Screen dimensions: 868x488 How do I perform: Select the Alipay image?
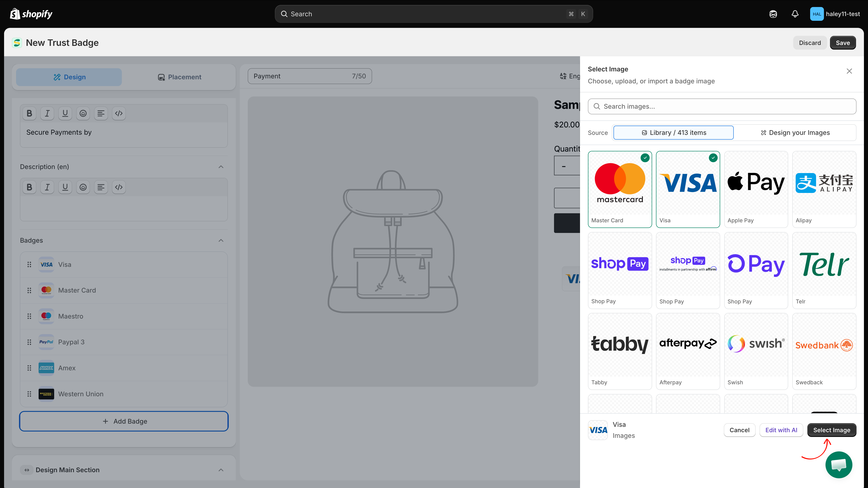point(824,190)
